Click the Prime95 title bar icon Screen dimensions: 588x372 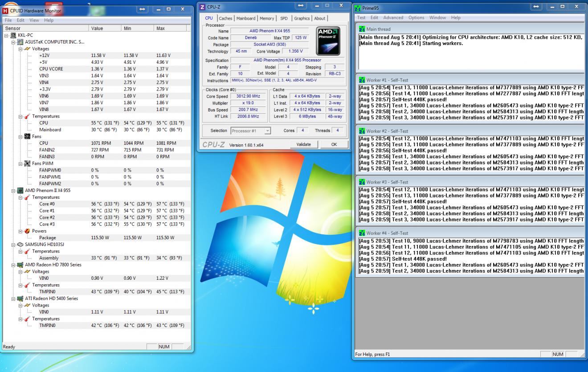pyautogui.click(x=358, y=8)
